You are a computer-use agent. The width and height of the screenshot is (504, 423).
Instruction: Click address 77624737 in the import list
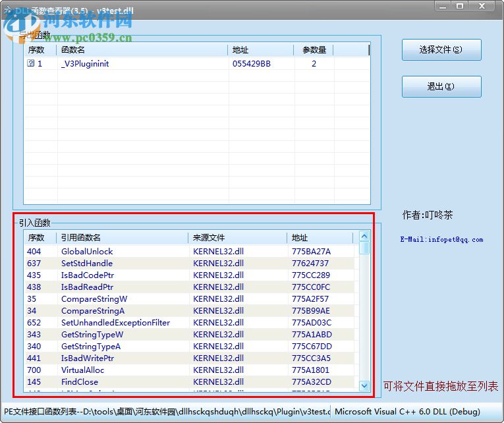[310, 264]
